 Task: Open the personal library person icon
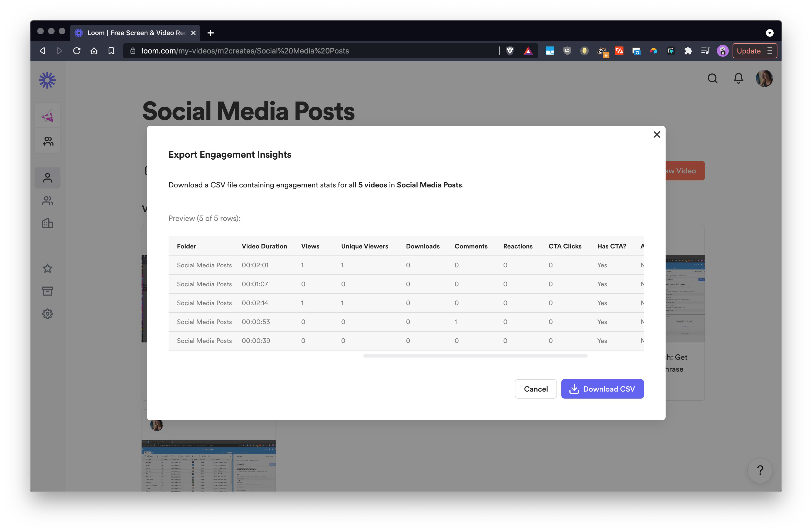pos(48,178)
